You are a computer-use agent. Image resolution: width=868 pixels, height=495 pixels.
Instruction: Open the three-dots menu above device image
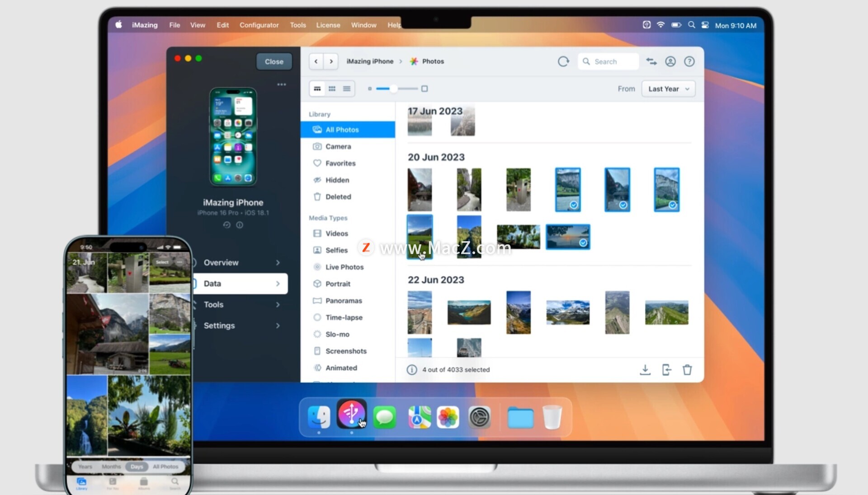[x=282, y=84]
